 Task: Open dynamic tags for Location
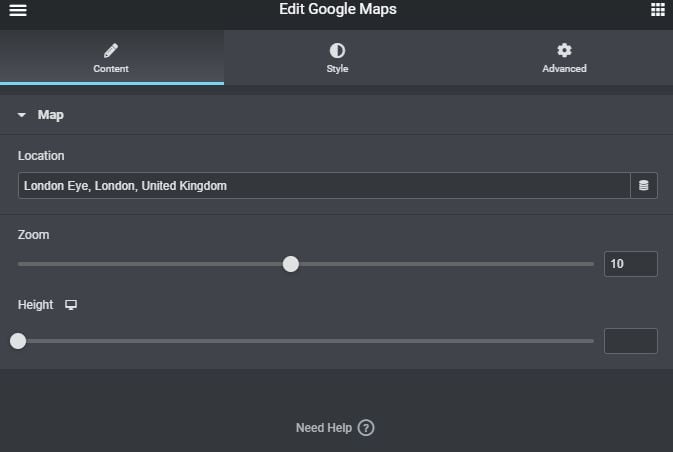pyautogui.click(x=643, y=185)
